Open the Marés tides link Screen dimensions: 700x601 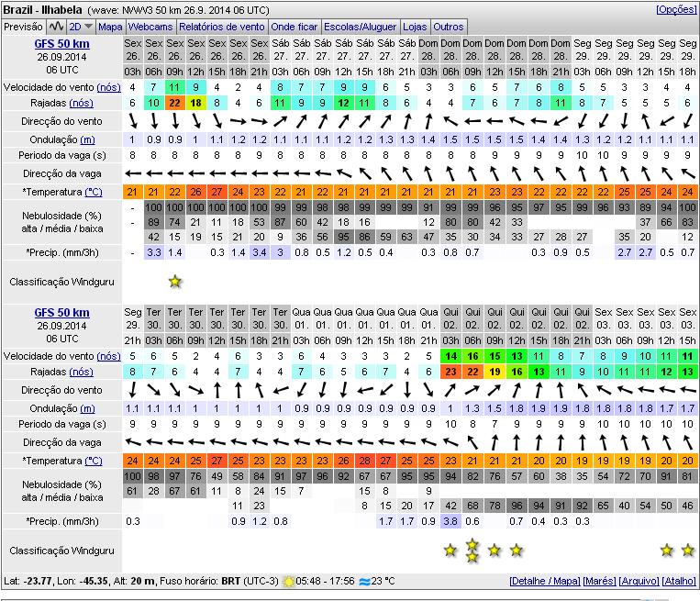[x=600, y=581]
